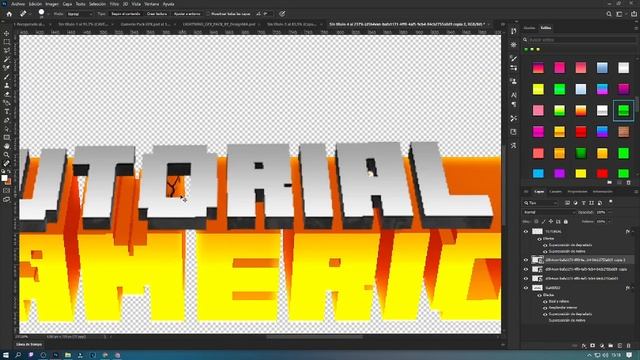Open the Modo dropdown in options bar
This screenshot has width=640, height=360.
click(79, 14)
